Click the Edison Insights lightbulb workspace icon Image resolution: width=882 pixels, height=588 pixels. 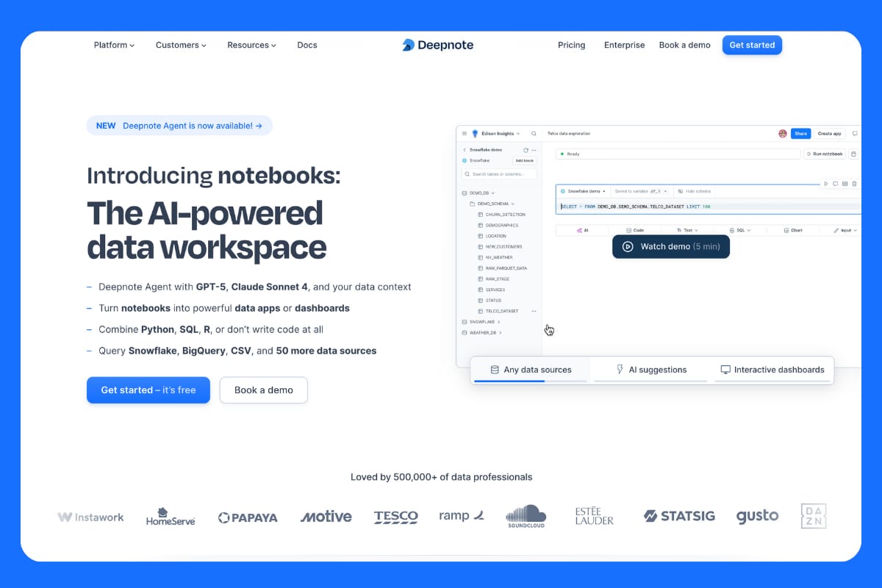point(475,134)
